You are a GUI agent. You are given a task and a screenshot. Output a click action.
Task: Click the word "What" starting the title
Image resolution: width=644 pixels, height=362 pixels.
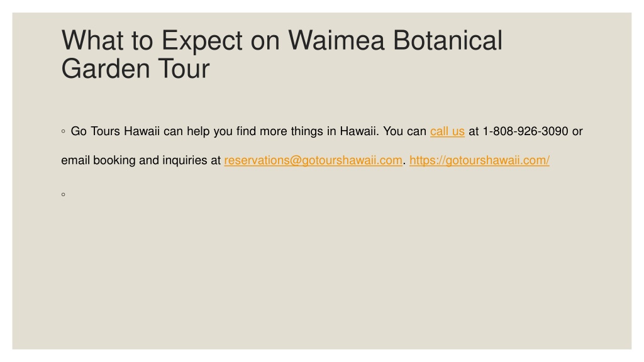(x=92, y=41)
